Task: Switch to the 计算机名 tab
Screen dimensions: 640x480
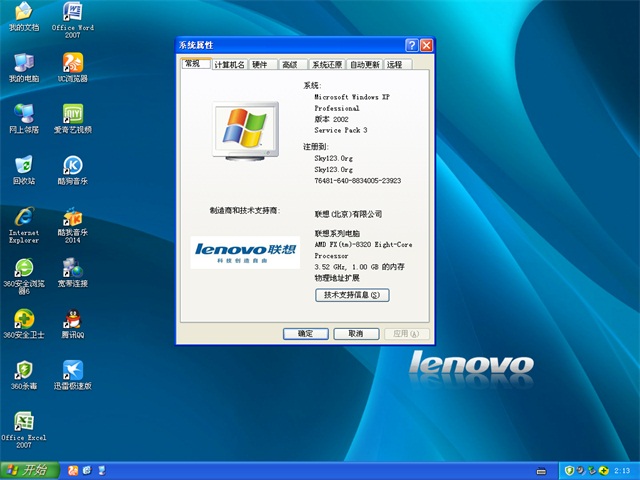Action: point(229,64)
